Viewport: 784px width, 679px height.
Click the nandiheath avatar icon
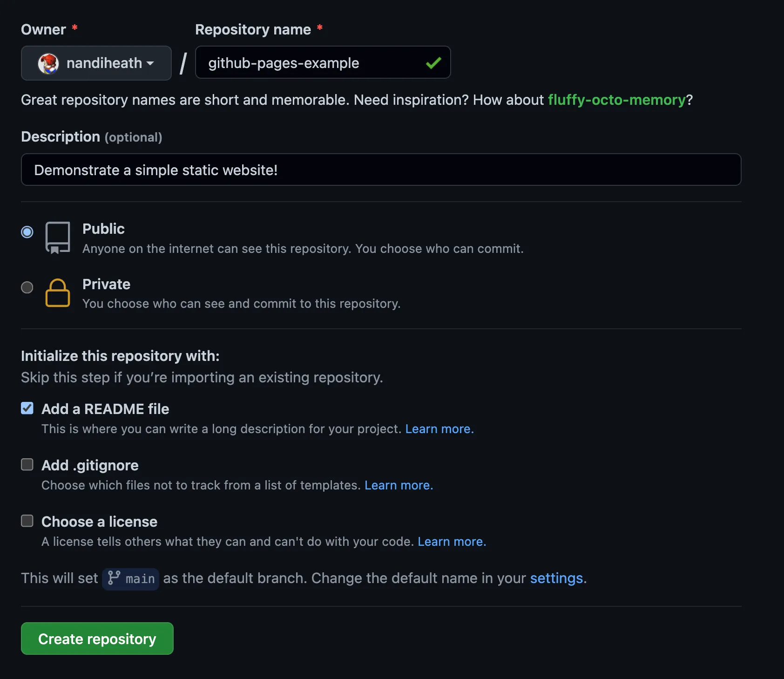click(49, 63)
